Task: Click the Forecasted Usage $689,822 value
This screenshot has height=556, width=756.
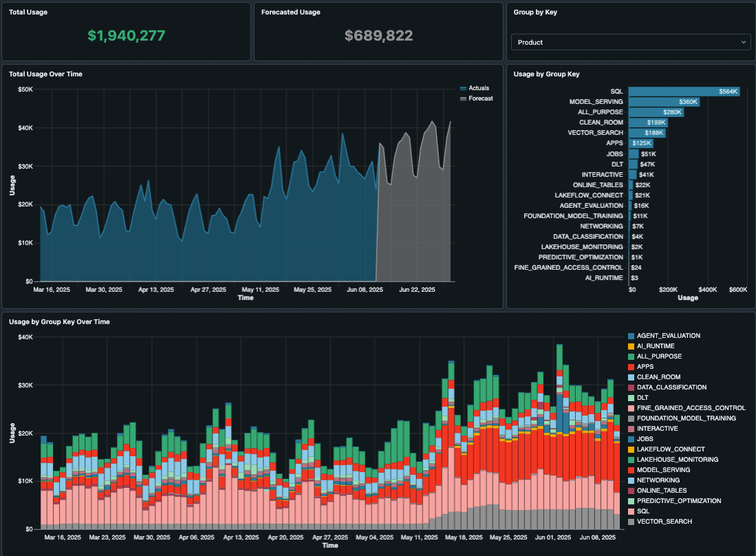Action: [379, 36]
